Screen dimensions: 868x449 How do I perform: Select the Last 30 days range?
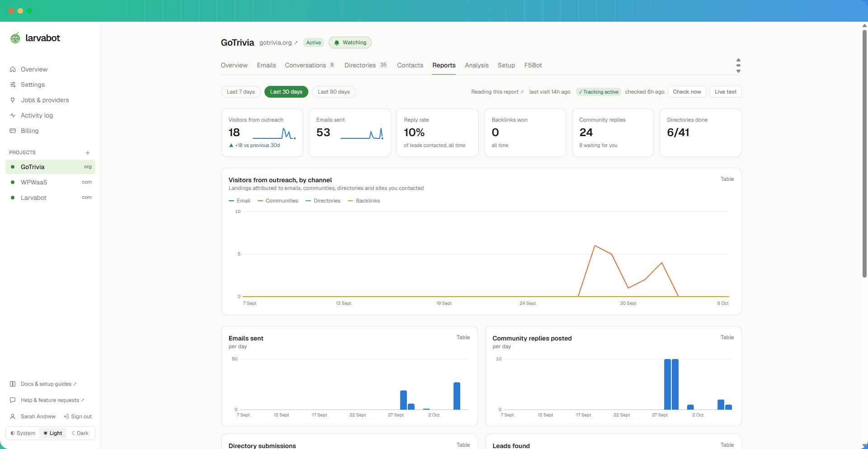[x=286, y=92]
